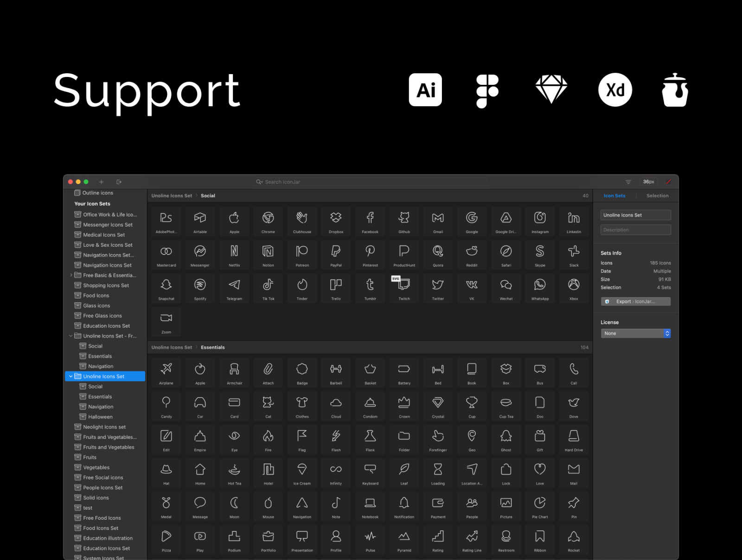
Task: Select the Instagram icon
Action: point(540,222)
